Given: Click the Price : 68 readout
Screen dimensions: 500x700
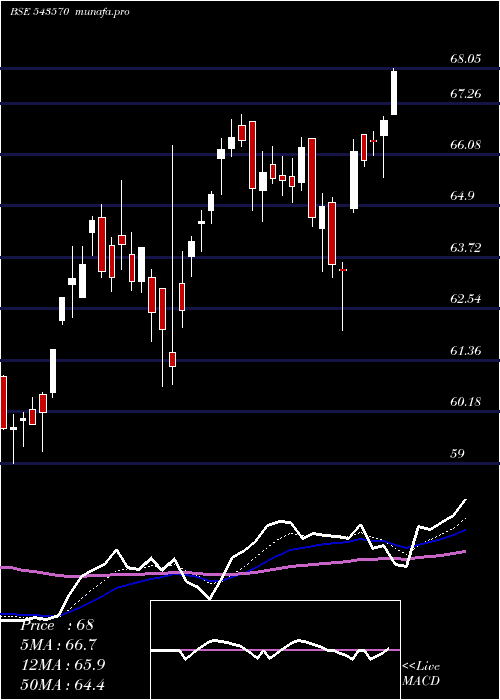Looking at the screenshot, I should point(57,625).
